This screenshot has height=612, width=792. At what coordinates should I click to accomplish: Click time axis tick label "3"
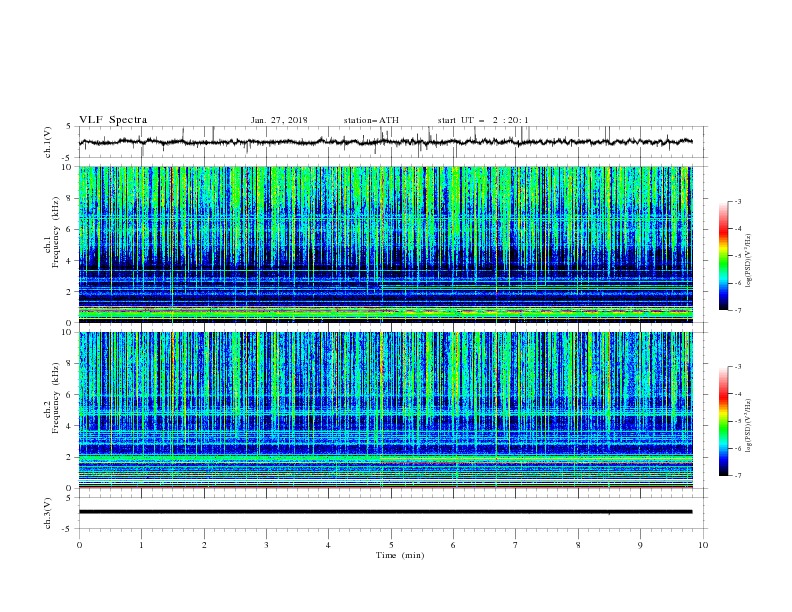tap(266, 545)
